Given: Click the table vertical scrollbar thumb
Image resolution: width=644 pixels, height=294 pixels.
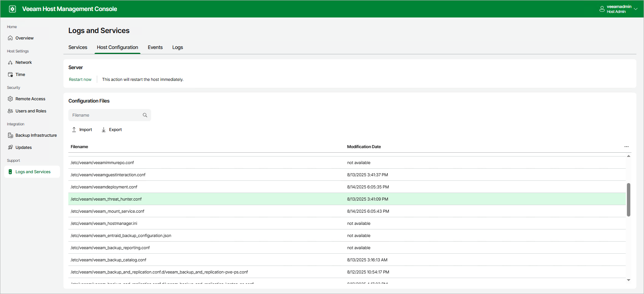Looking at the screenshot, I should point(628,200).
